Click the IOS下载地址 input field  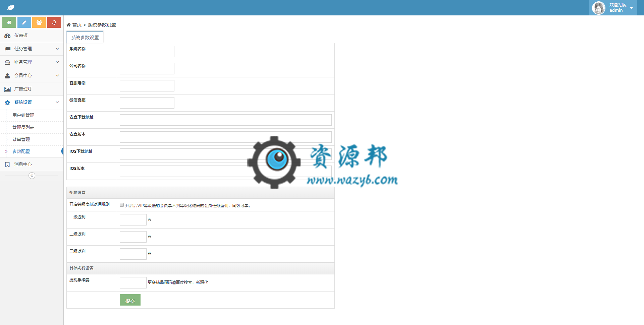tap(226, 154)
